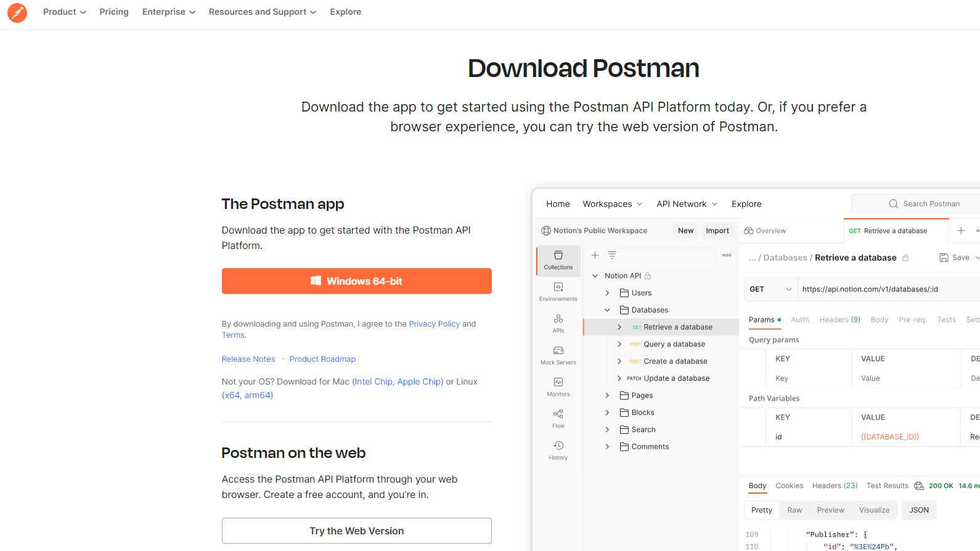Open Mock Servers in sidebar
The width and height of the screenshot is (980, 551).
click(x=558, y=355)
